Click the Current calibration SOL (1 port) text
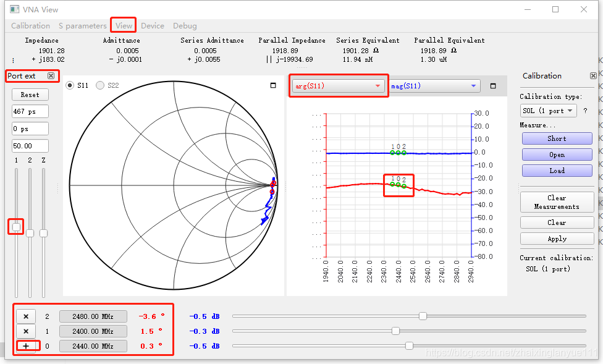The width and height of the screenshot is (603, 364). [547, 269]
